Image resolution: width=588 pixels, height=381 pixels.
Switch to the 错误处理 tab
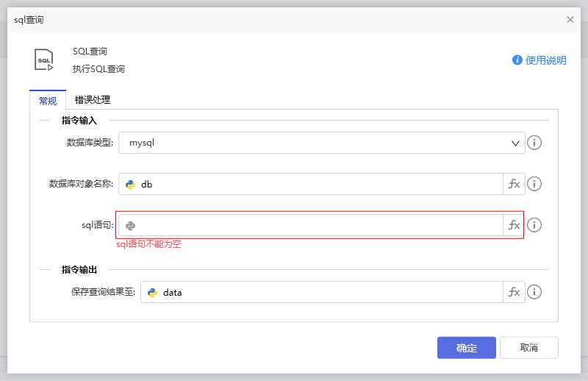(93, 100)
